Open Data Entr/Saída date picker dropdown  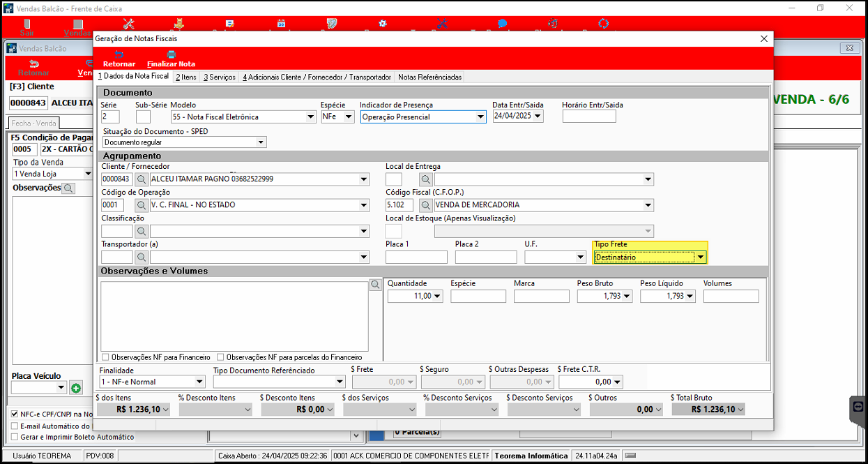click(x=537, y=117)
